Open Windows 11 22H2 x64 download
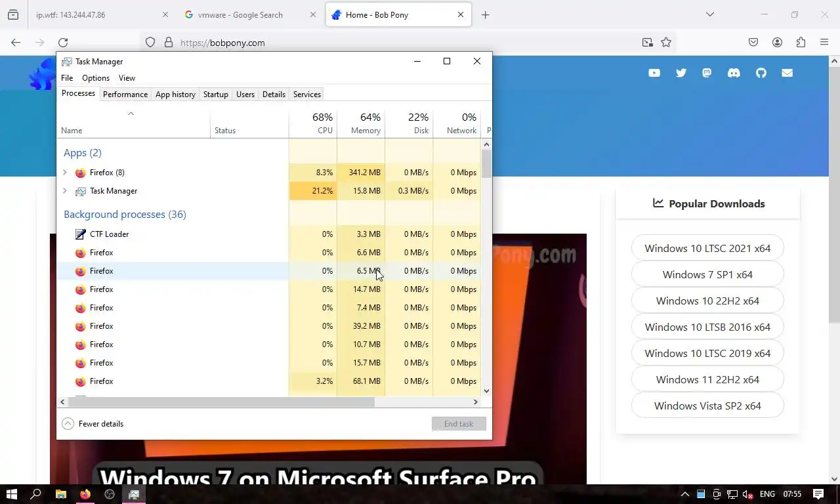The width and height of the screenshot is (840, 504). 707,379
